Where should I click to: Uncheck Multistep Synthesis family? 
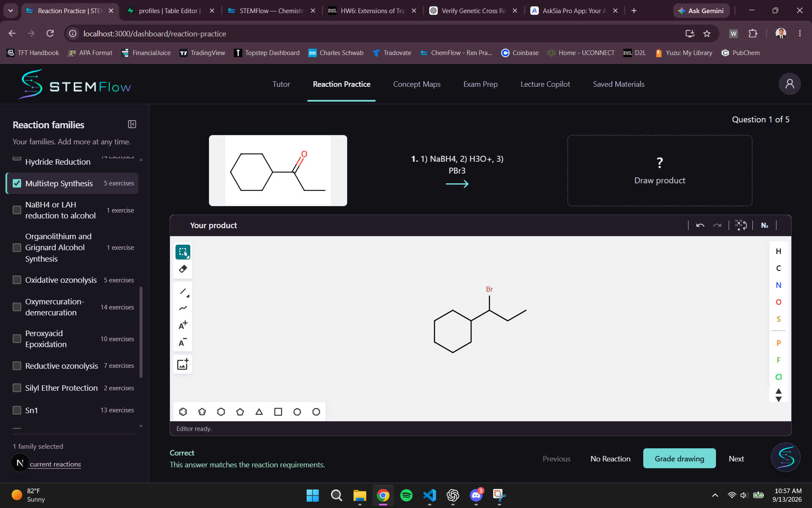17,183
